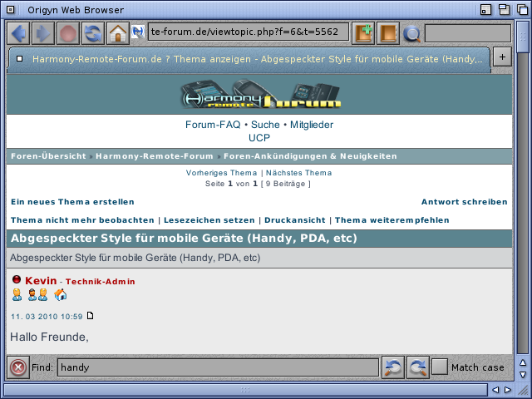Enable the Match case checkbox
This screenshot has height=399, width=532.
[440, 367]
